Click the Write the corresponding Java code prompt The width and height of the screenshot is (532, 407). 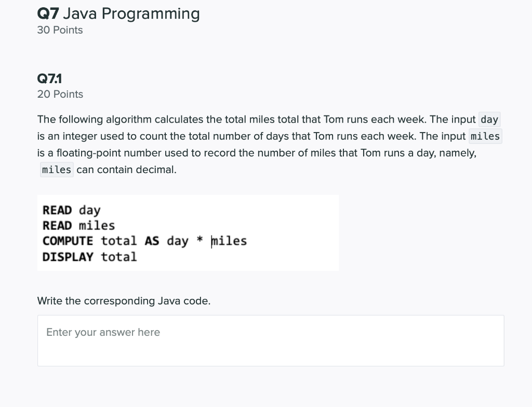(x=124, y=300)
